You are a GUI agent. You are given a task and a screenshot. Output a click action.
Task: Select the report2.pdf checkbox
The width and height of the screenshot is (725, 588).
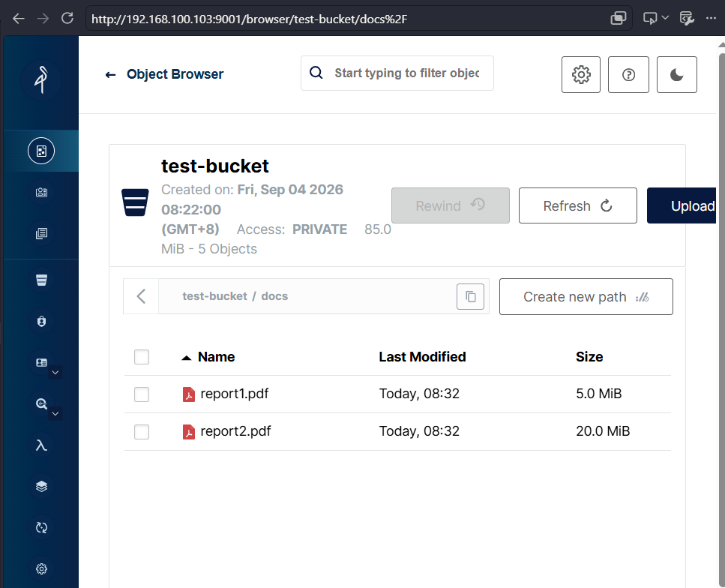pyautogui.click(x=142, y=432)
